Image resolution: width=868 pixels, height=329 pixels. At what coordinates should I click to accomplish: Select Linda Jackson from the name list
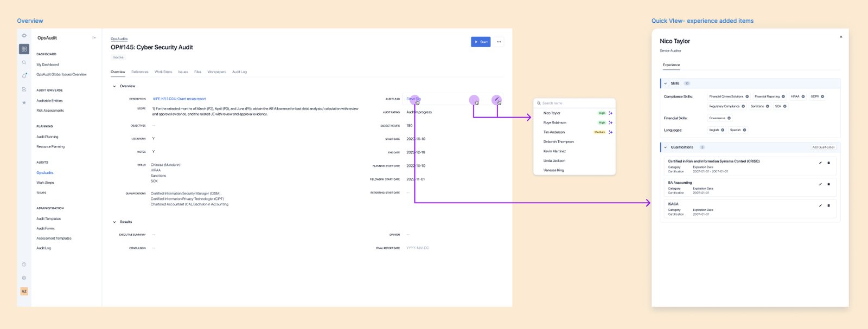(554, 161)
